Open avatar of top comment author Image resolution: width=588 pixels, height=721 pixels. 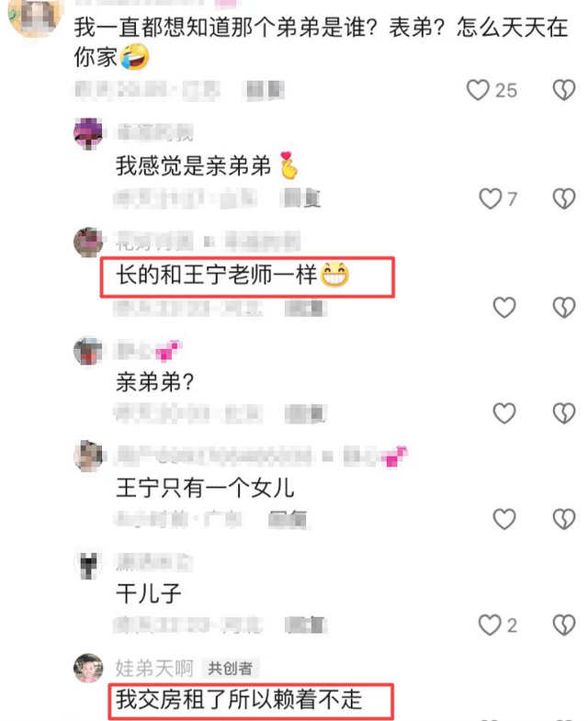(35, 17)
